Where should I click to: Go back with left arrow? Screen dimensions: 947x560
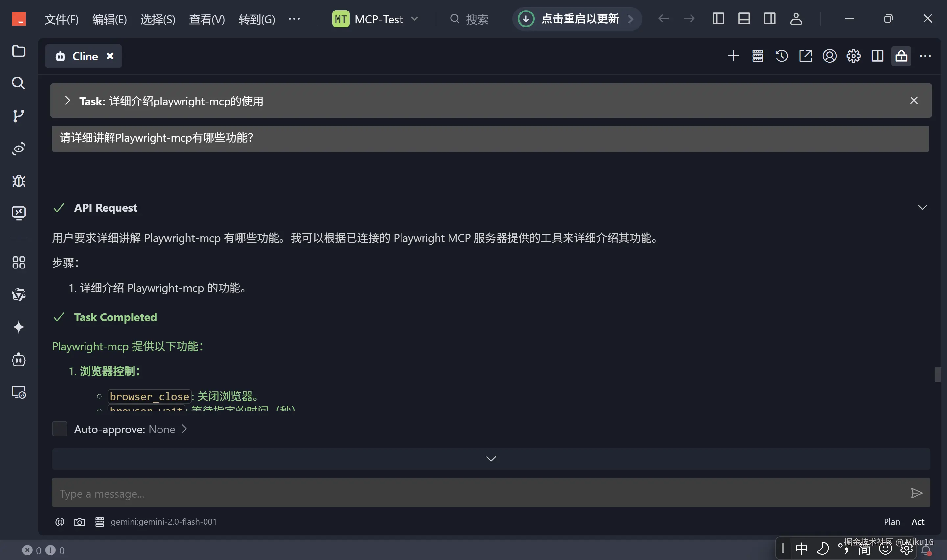coord(663,18)
